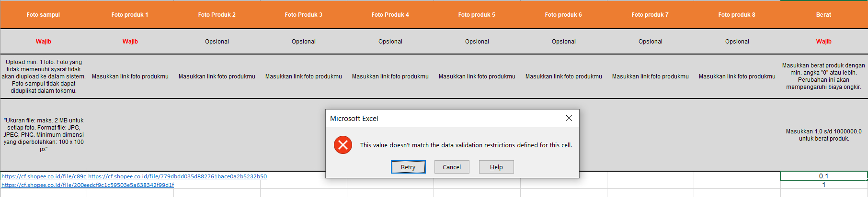Select the Opsional cell under Foto Produk 2

click(217, 42)
